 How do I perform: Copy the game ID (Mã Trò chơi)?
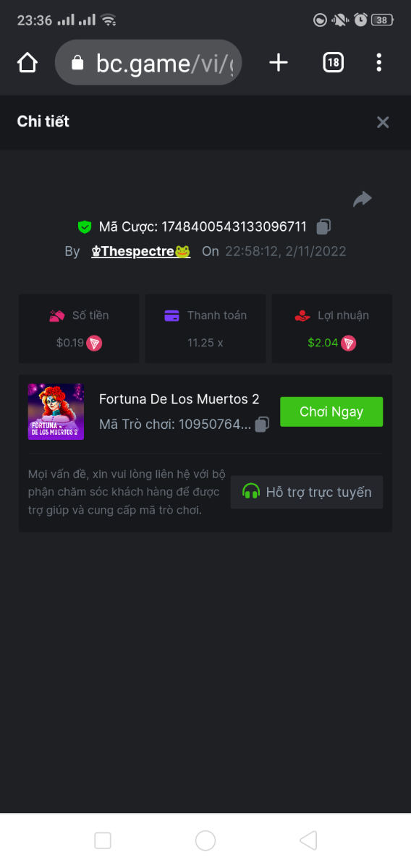(x=262, y=425)
